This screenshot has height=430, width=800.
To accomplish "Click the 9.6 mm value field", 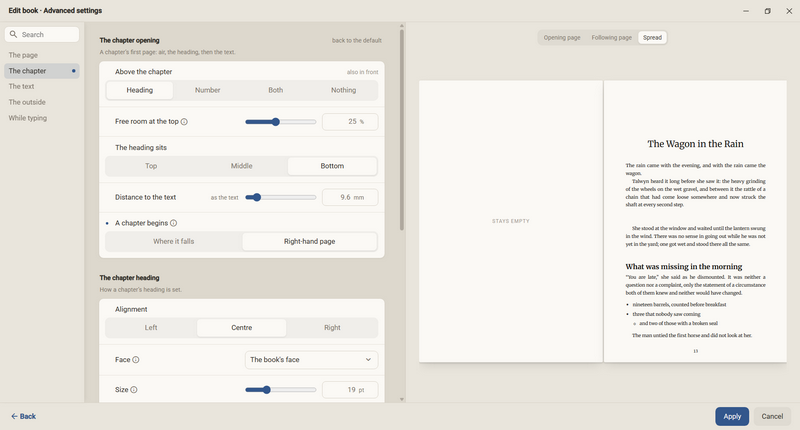I will click(x=350, y=197).
